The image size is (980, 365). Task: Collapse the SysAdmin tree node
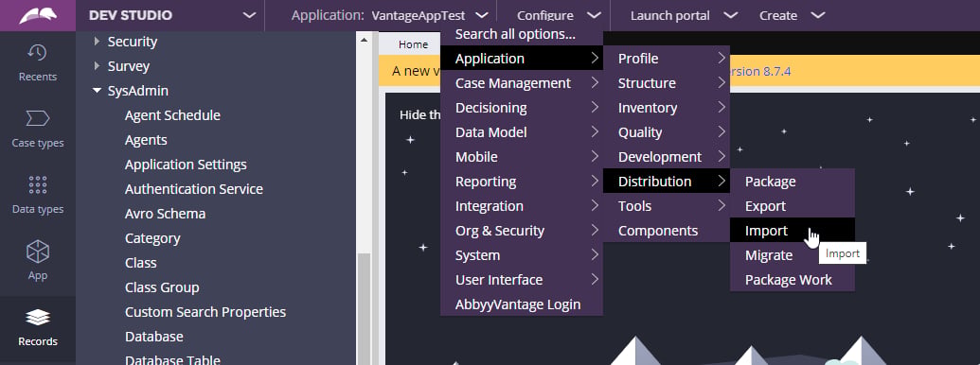97,91
